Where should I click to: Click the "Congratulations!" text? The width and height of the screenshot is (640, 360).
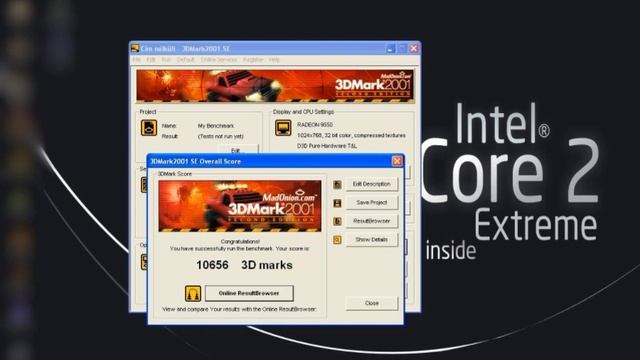(x=240, y=242)
